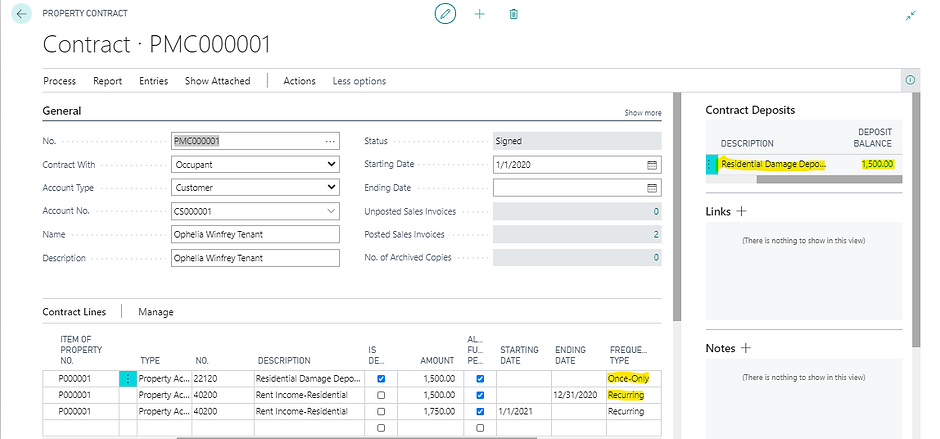Click the Name input field

pos(255,234)
